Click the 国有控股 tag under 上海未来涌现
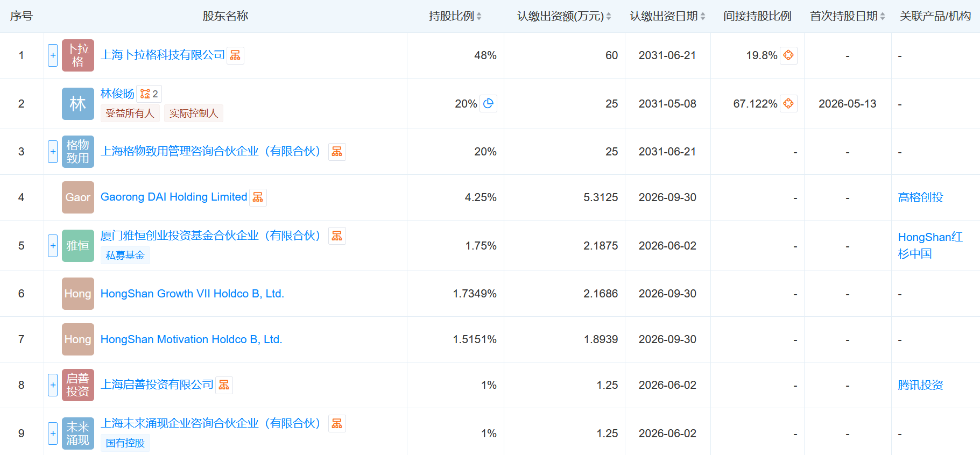980x455 pixels. tap(125, 443)
